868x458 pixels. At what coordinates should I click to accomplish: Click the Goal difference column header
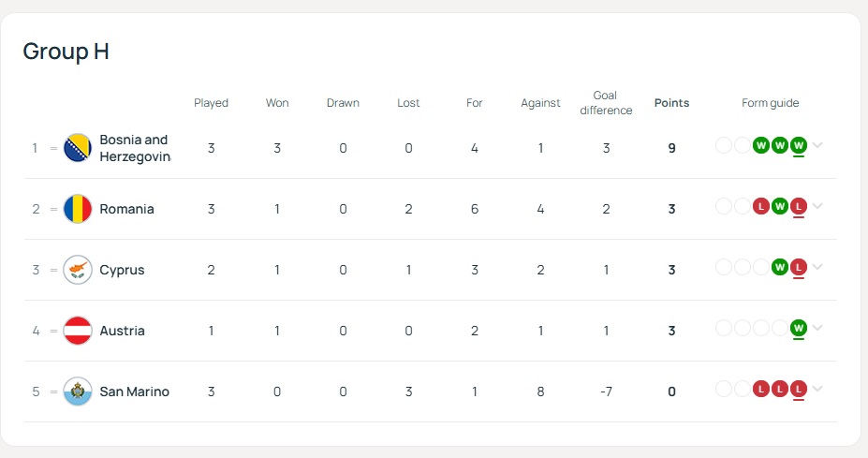click(x=606, y=103)
